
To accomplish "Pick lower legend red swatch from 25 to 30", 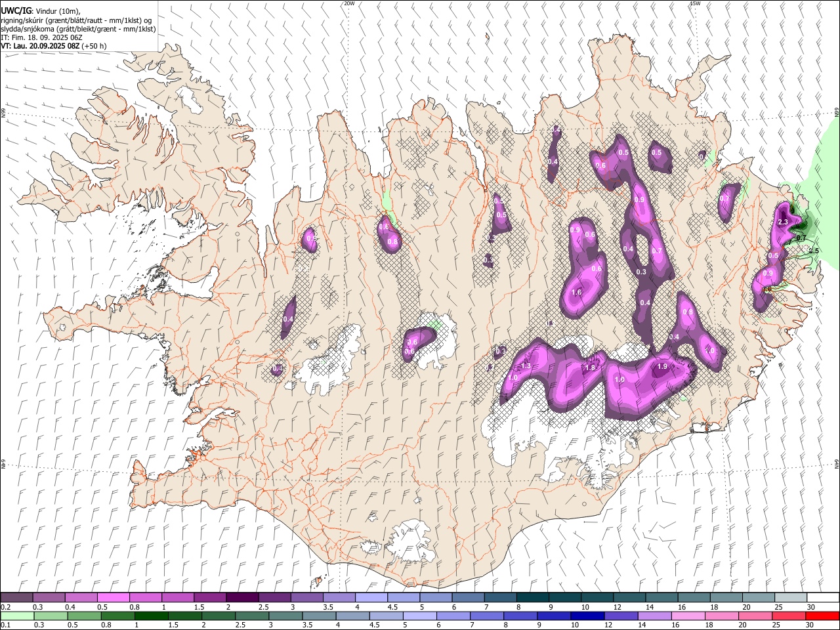I will tap(788, 616).
